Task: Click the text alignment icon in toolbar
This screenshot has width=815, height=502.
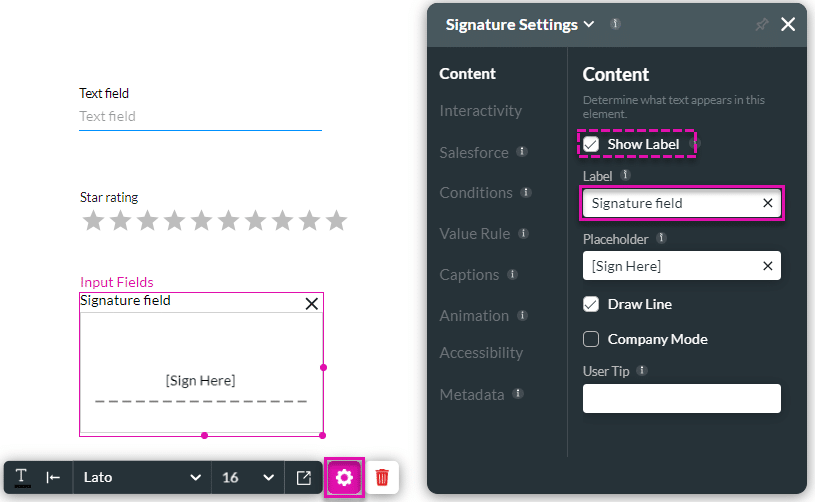Action: 54,478
